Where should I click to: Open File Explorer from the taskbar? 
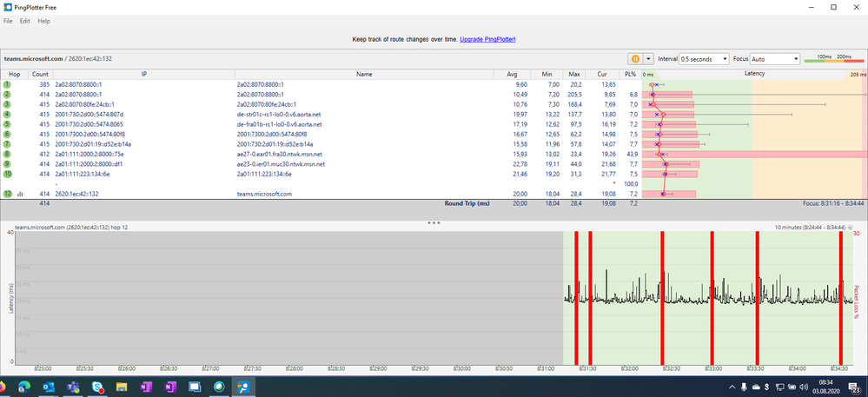coord(122,387)
